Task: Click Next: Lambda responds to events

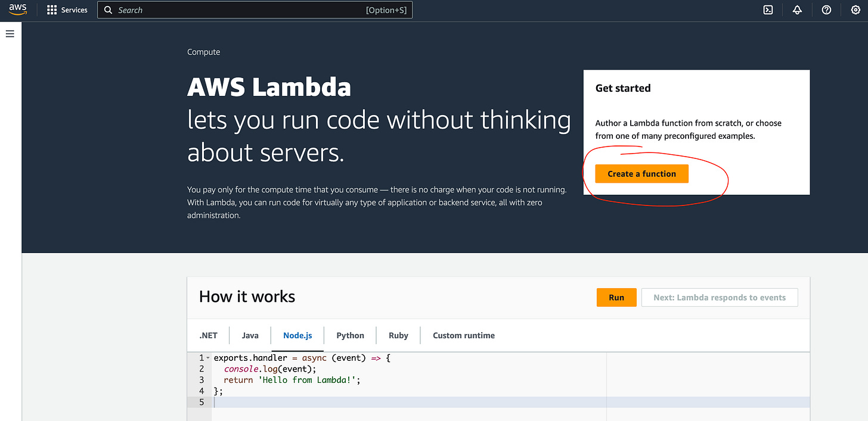Action: point(720,298)
